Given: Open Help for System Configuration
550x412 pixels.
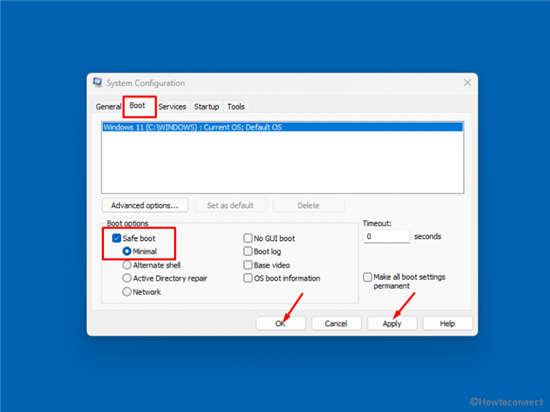Looking at the screenshot, I should (447, 323).
